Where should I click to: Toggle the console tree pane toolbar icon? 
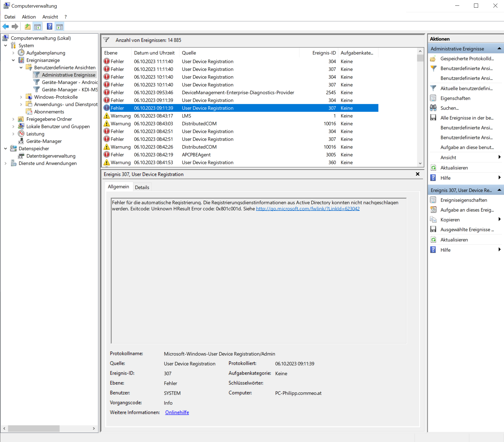click(37, 26)
